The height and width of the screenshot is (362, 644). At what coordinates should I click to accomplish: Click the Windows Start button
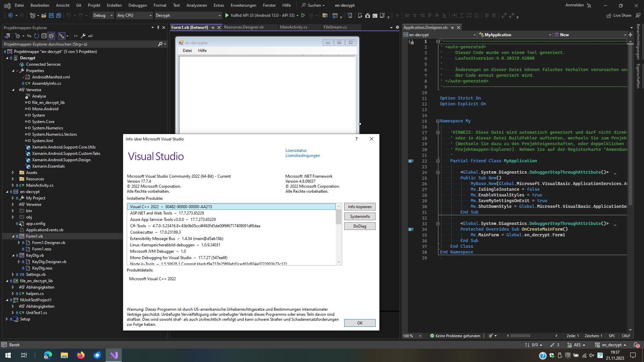click(8, 355)
